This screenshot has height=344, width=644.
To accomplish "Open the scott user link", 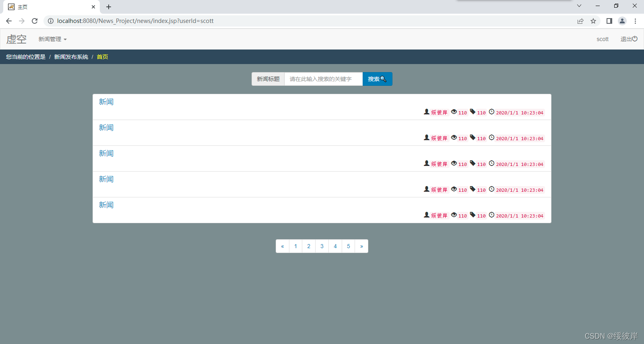I will click(603, 39).
